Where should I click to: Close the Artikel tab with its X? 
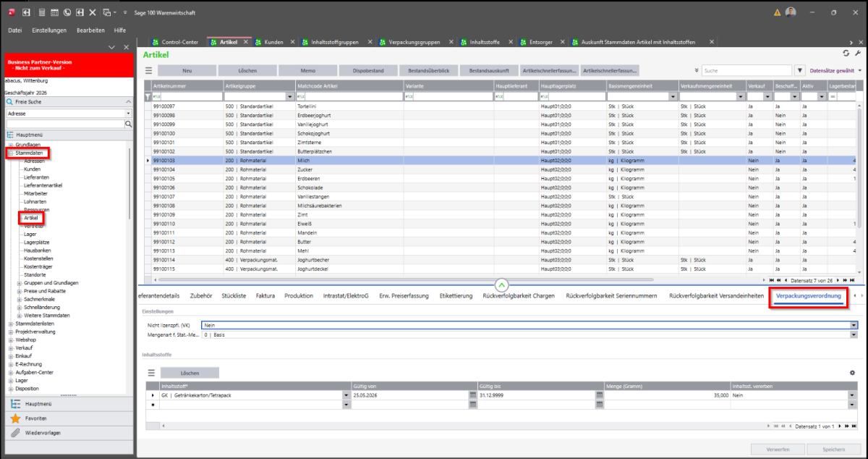[x=246, y=42]
